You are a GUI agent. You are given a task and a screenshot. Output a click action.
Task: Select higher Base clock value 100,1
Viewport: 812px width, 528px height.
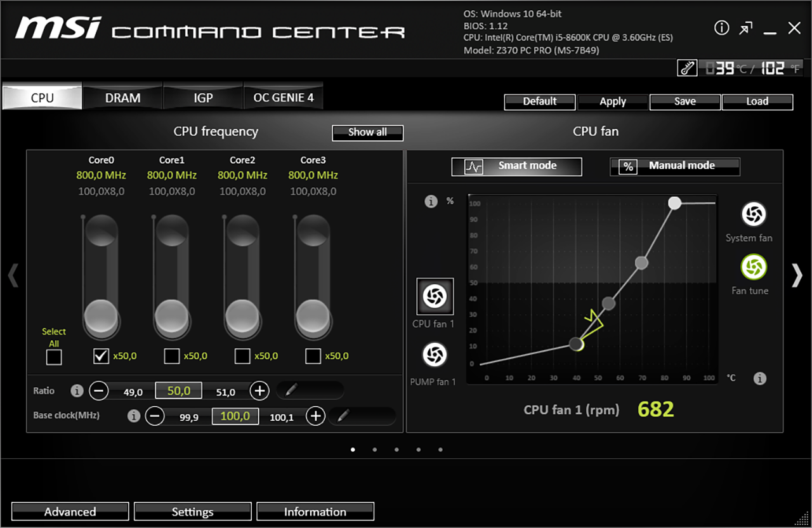[x=282, y=418]
